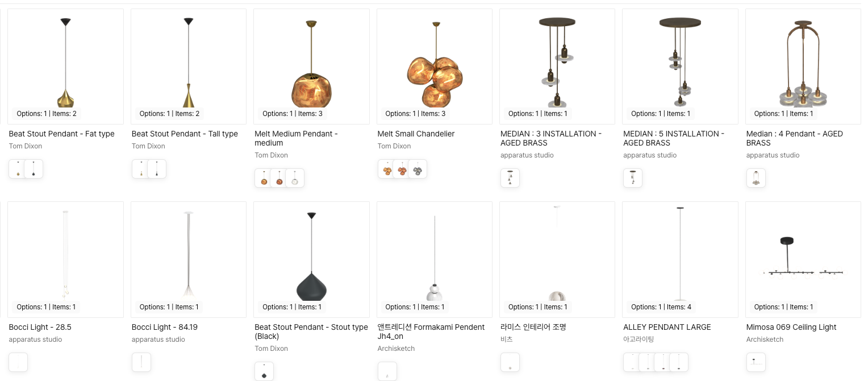The height and width of the screenshot is (381, 868).
Task: Click the Median 4 Pendant variant icon
Action: pyautogui.click(x=756, y=178)
